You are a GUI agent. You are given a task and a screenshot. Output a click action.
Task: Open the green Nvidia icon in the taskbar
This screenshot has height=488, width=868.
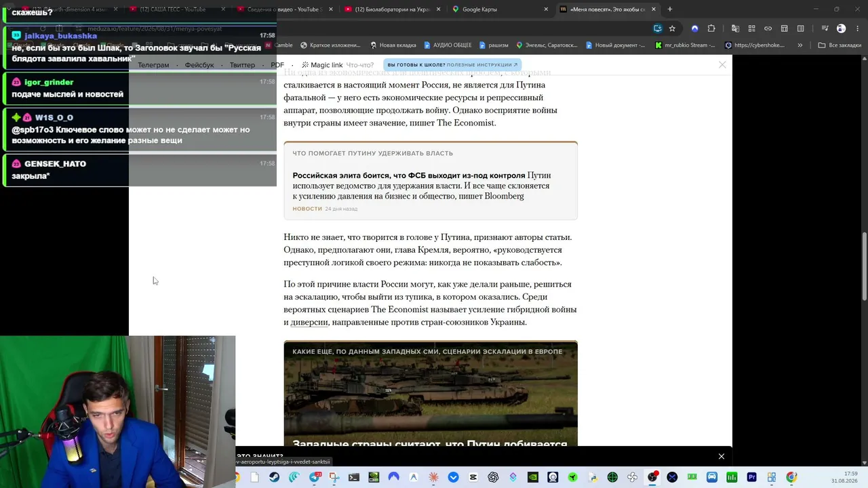533,477
